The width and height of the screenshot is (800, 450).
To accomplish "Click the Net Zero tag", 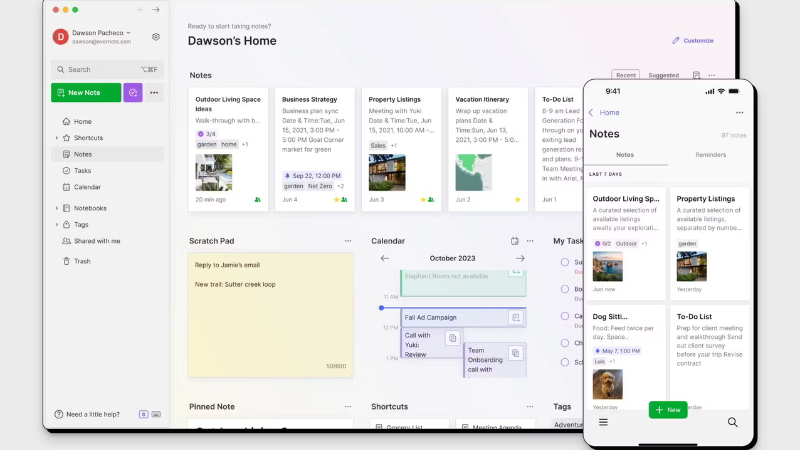I will click(x=320, y=186).
